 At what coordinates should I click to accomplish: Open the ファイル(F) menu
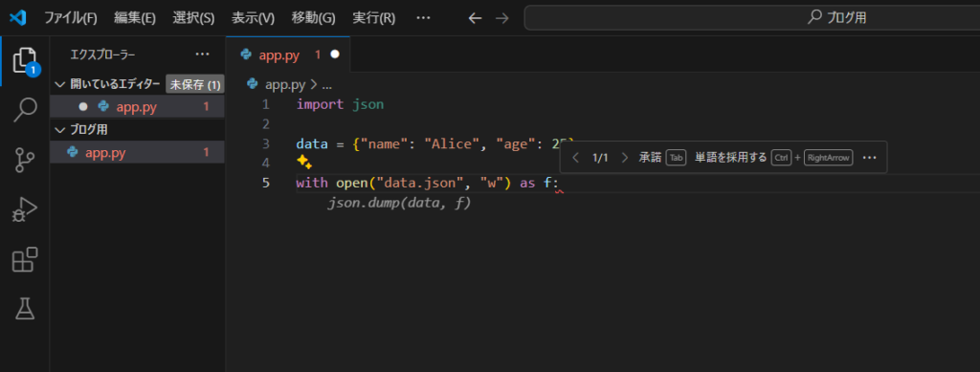point(71,18)
